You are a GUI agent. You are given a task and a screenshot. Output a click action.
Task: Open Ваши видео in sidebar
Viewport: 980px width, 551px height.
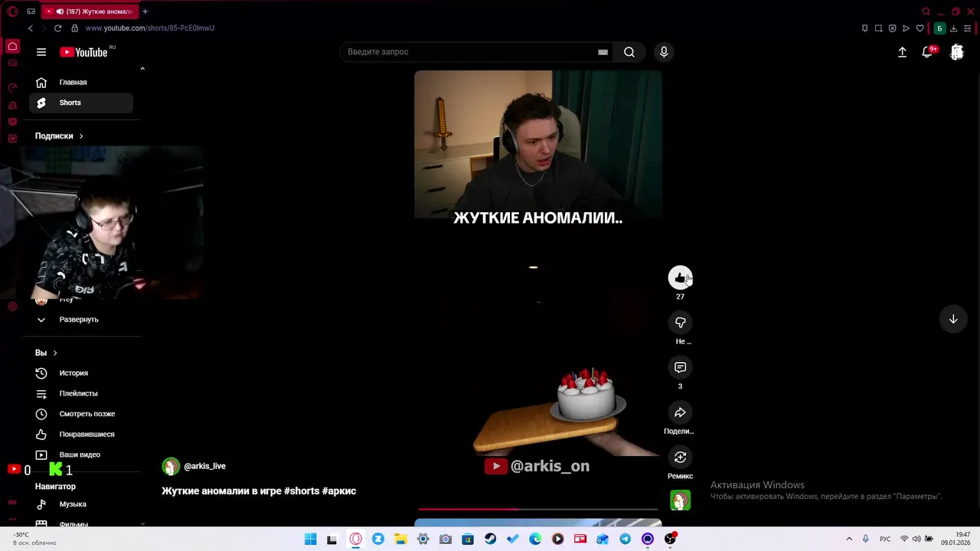point(81,455)
